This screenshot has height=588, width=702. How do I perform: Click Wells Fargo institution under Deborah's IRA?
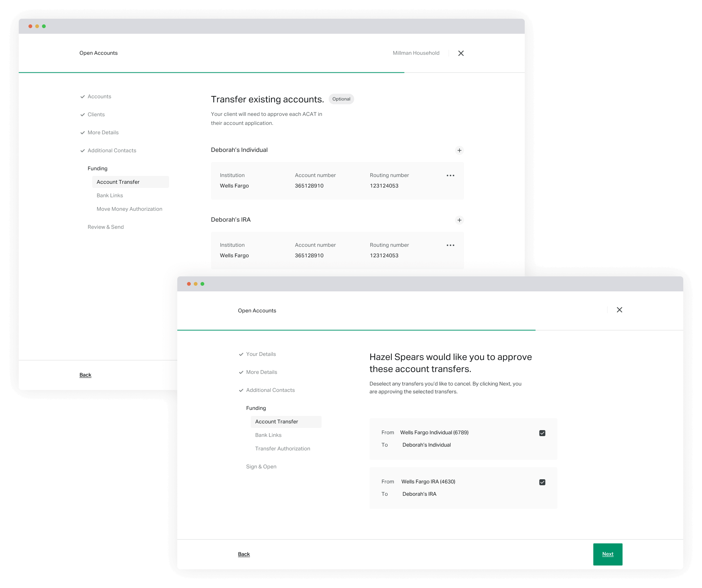tap(234, 255)
